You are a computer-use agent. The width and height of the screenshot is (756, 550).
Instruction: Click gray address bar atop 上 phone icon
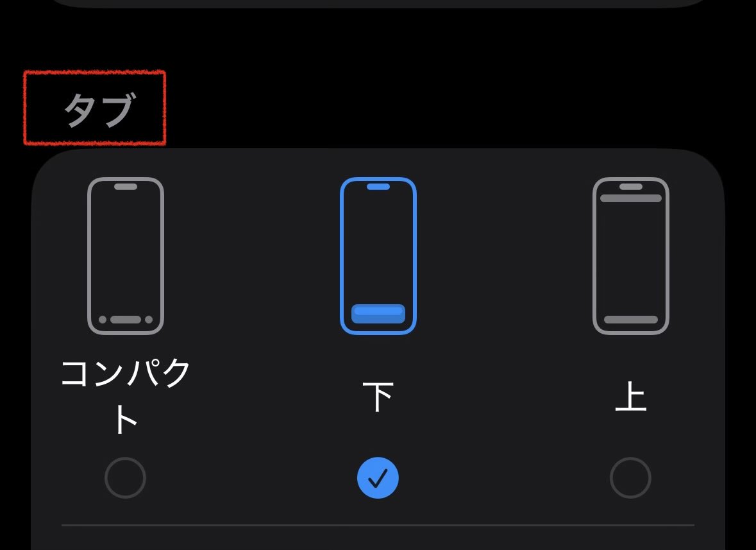pos(631,198)
